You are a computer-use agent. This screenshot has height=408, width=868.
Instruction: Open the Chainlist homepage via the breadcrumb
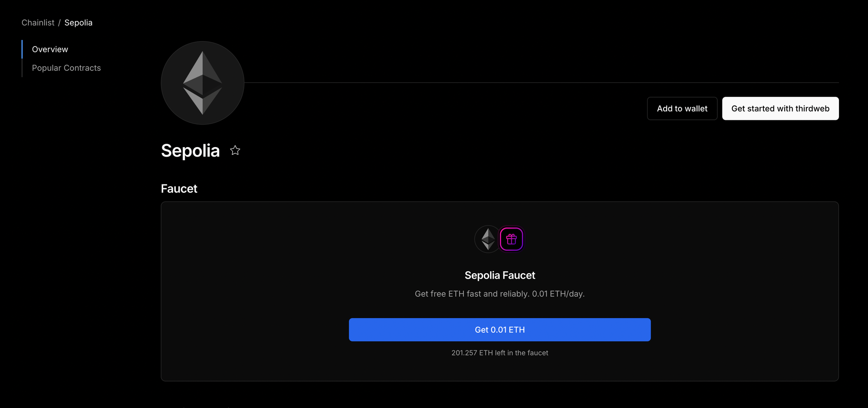[x=38, y=22]
